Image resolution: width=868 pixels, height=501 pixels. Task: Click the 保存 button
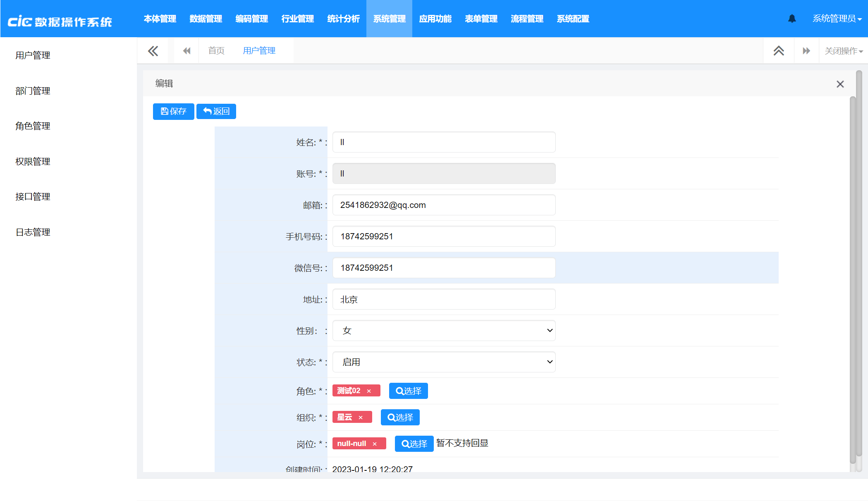point(173,112)
